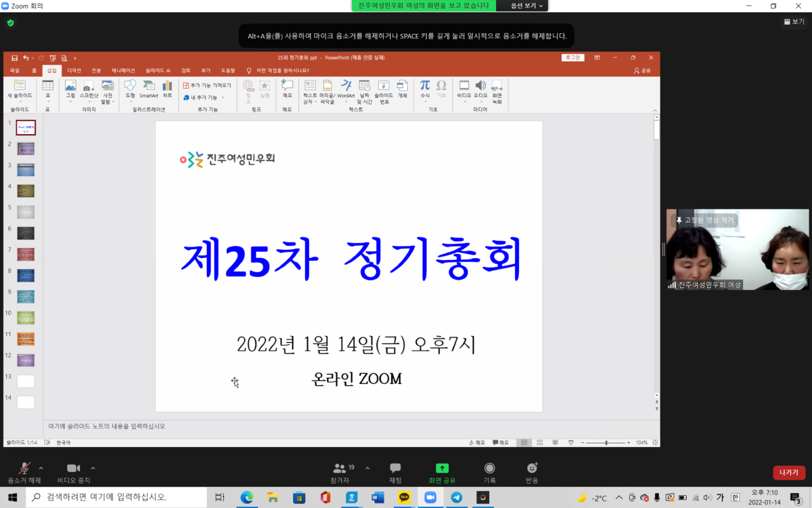
Task: Select the 스크린샷 (Screenshot) tool
Action: (x=89, y=91)
